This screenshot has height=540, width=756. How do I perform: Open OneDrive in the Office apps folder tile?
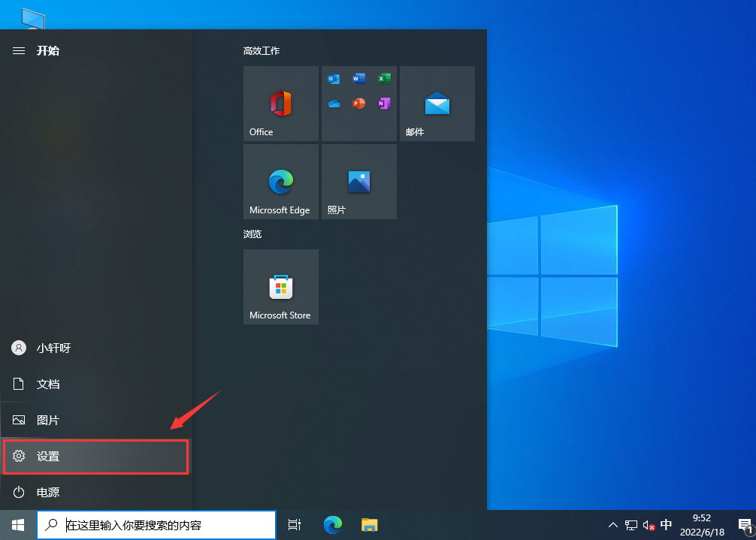pyautogui.click(x=334, y=104)
